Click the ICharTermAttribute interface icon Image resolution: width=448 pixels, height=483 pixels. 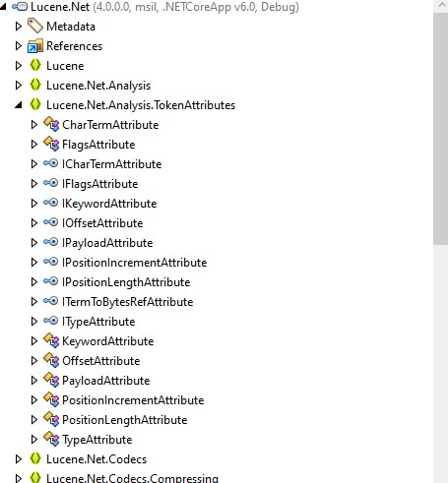[x=51, y=163]
